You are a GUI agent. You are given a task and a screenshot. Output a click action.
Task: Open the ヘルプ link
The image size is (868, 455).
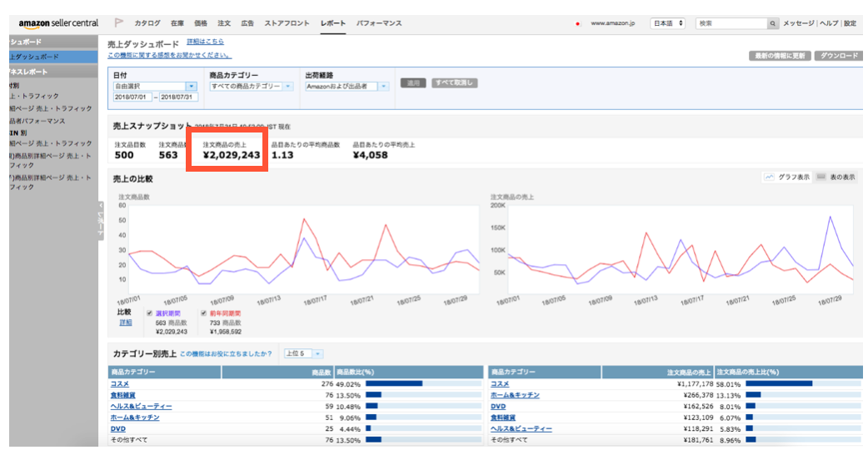(829, 23)
